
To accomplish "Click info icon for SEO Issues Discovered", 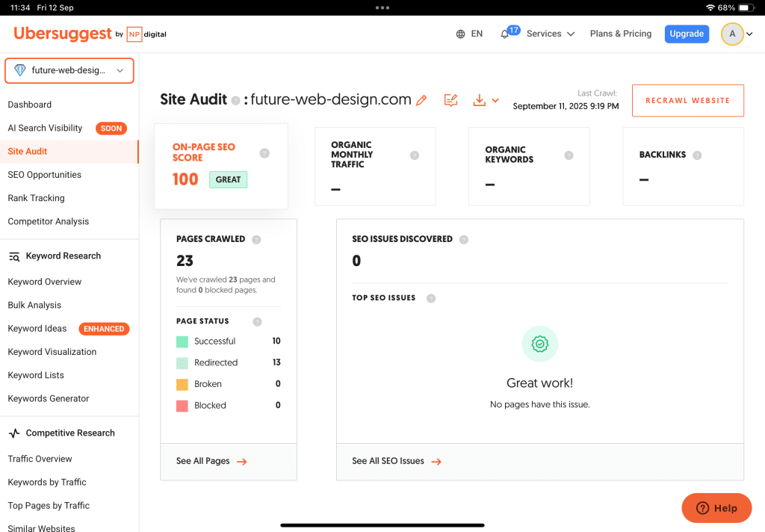I will [x=464, y=240].
